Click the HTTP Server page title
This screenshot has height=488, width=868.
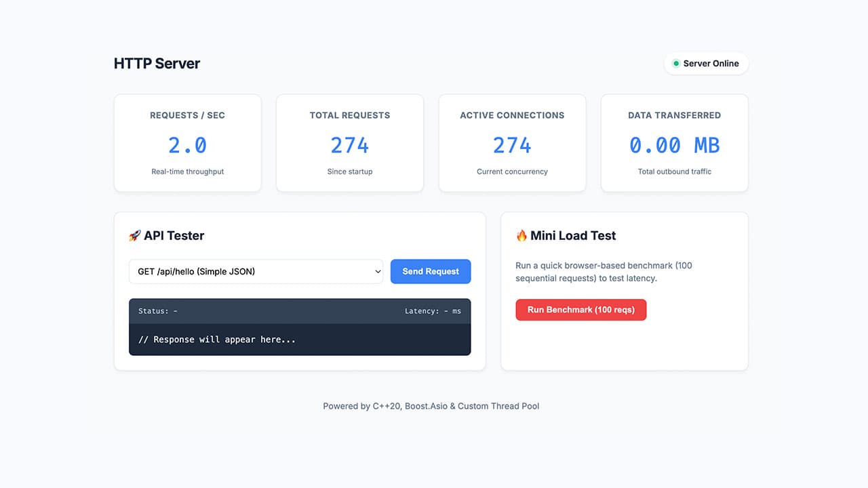point(157,63)
